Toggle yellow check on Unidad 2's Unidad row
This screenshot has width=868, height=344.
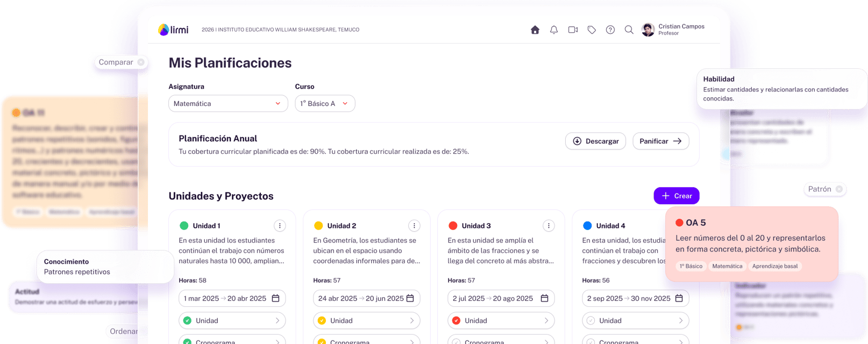[322, 321]
